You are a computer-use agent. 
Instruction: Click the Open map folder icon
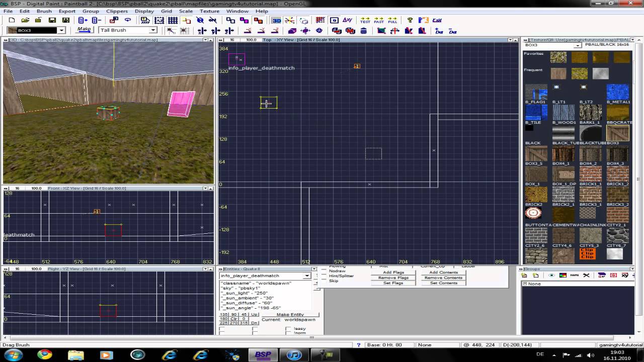click(25, 20)
